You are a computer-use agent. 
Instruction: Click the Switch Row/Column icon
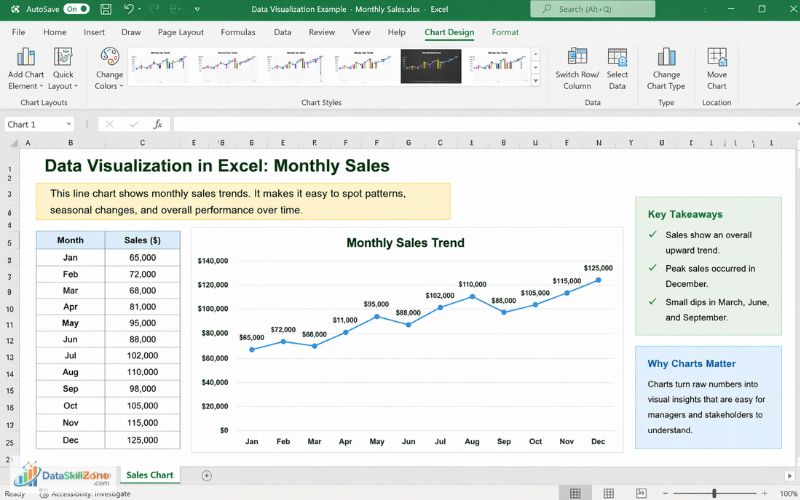578,56
